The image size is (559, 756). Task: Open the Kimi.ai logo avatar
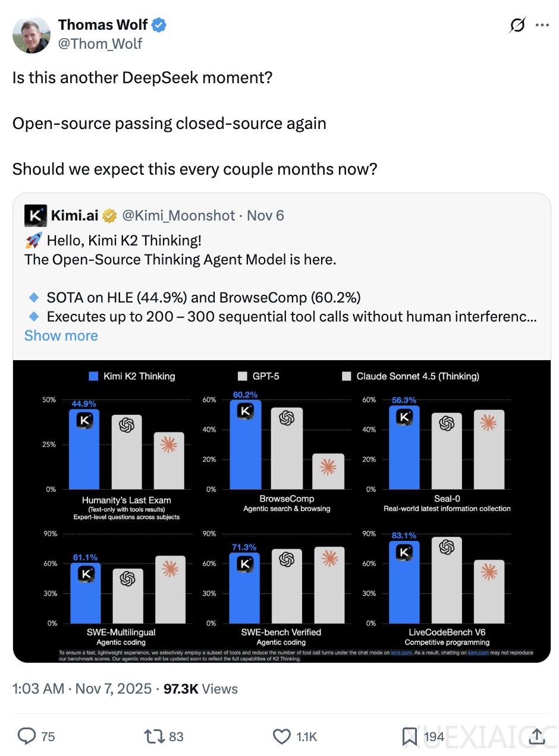click(x=35, y=216)
